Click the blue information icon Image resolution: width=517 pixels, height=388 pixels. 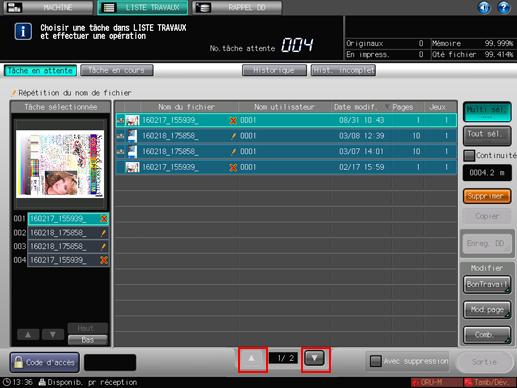[x=23, y=32]
